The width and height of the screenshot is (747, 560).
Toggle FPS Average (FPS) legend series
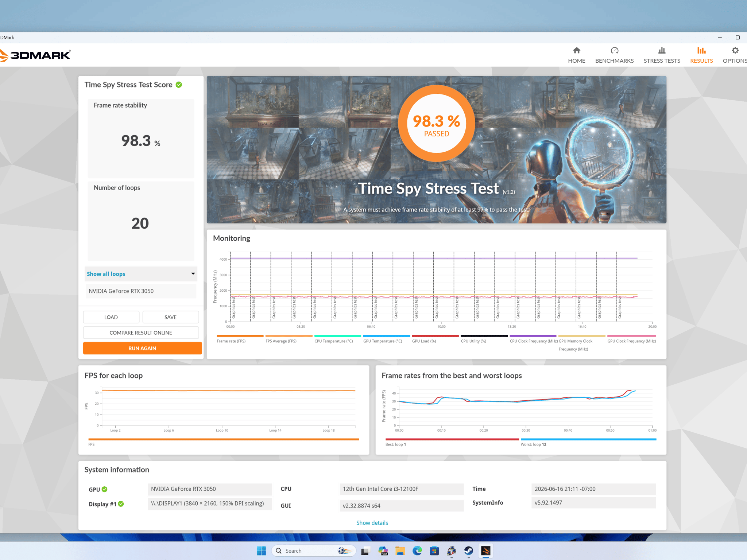point(289,339)
